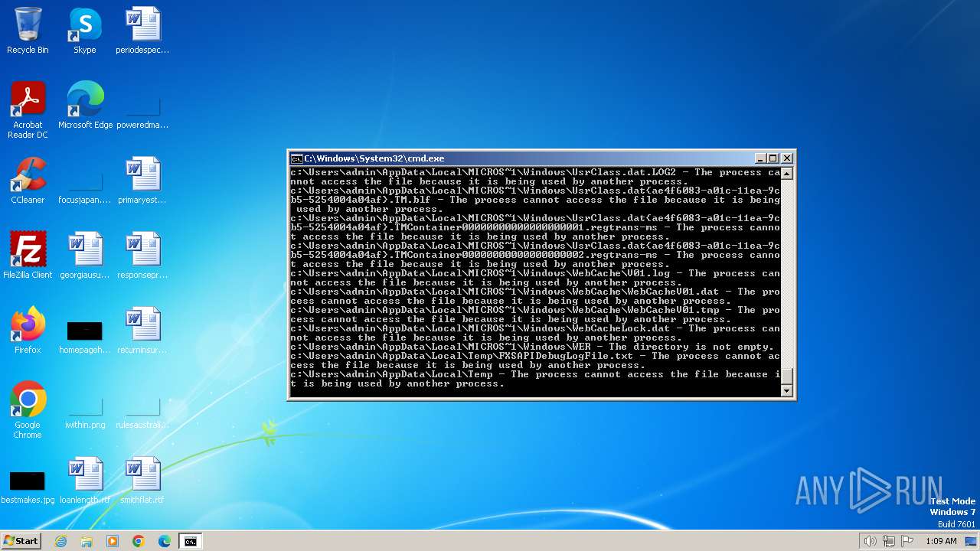Screen dimensions: 980x551
Task: Open cmd.exe window system menu icon
Action: tap(296, 158)
